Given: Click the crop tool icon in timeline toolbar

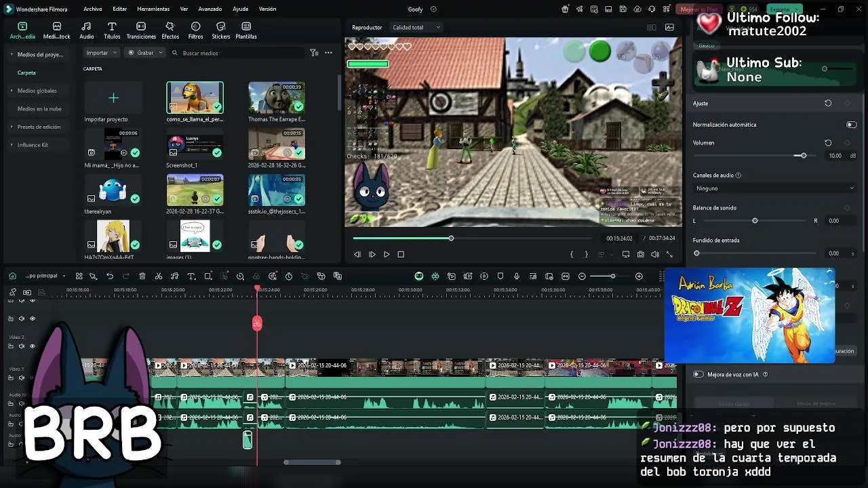Looking at the screenshot, I should tap(208, 276).
